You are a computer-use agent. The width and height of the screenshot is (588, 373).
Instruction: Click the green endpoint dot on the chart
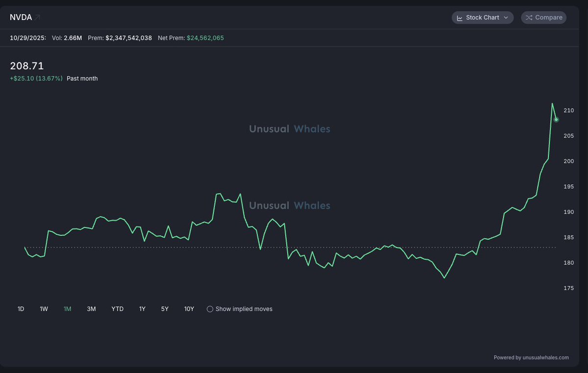point(556,120)
